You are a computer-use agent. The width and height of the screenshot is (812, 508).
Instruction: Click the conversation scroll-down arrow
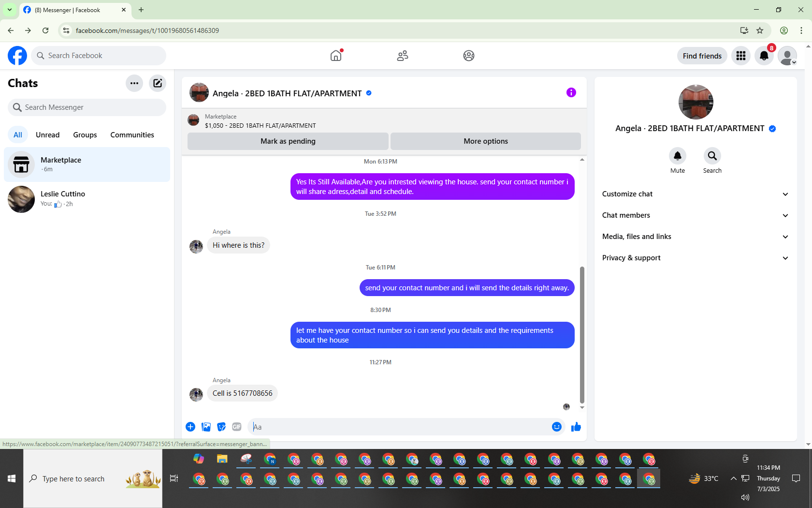pyautogui.click(x=582, y=407)
